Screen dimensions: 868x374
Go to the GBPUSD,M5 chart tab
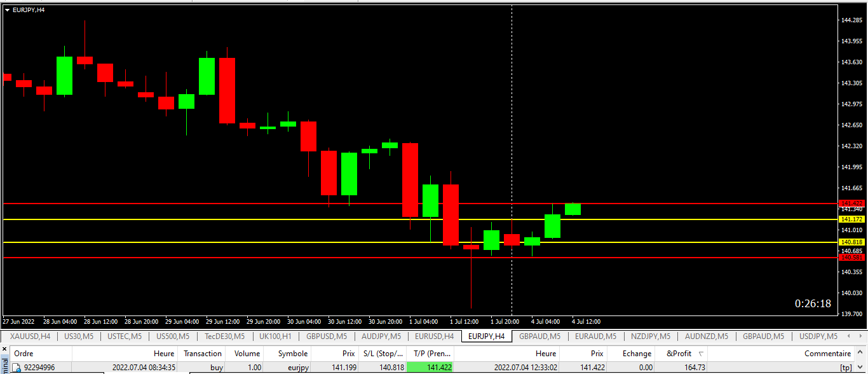click(x=327, y=336)
